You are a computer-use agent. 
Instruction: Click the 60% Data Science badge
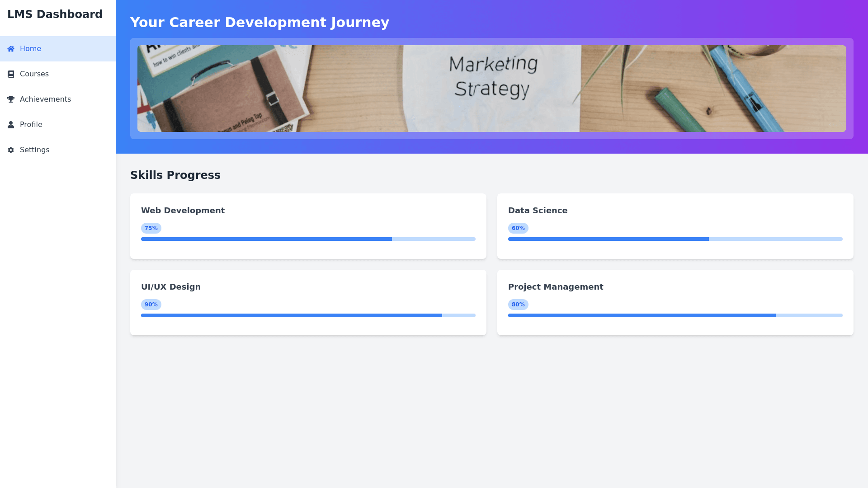tap(518, 228)
